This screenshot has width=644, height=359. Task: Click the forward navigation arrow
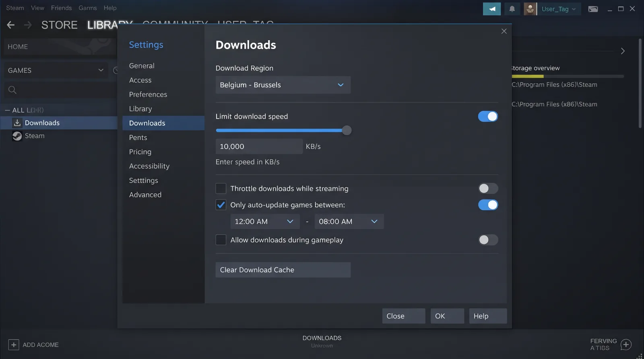(x=28, y=25)
